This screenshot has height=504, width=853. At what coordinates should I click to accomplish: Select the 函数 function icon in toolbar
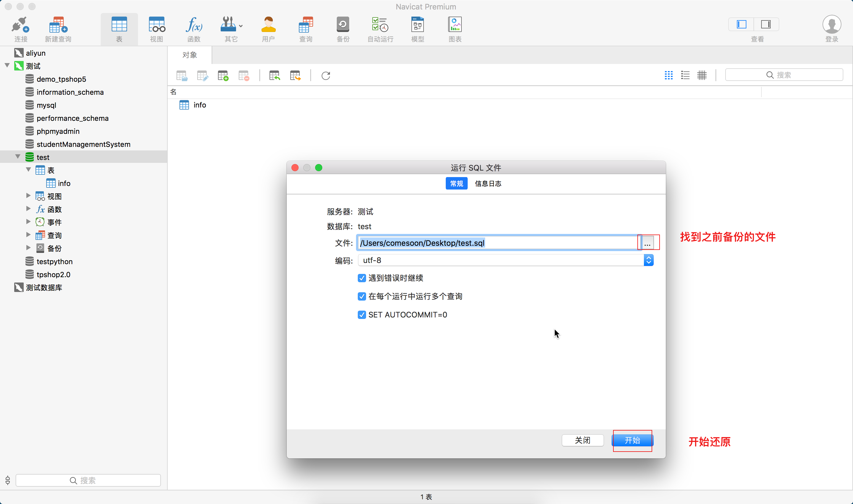[194, 25]
